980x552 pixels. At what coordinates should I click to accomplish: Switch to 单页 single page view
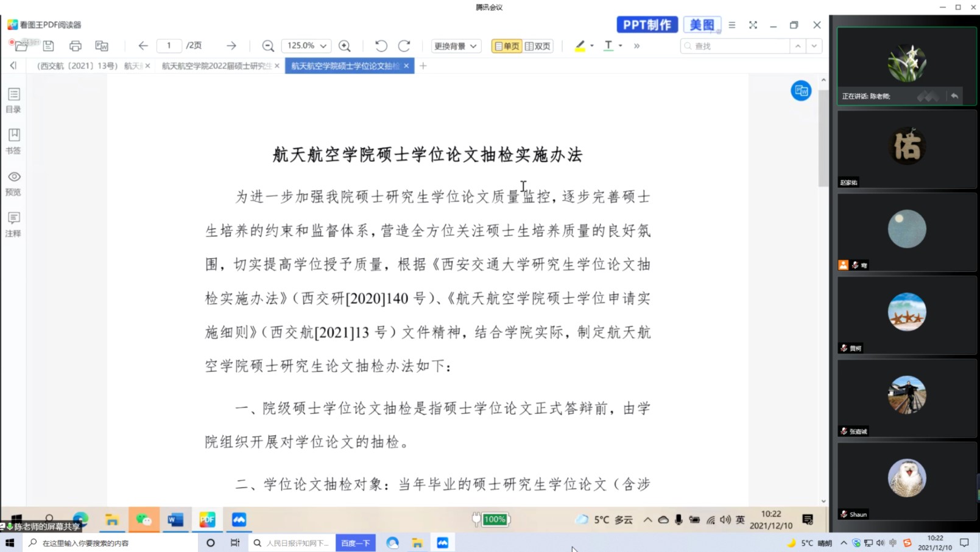click(507, 46)
